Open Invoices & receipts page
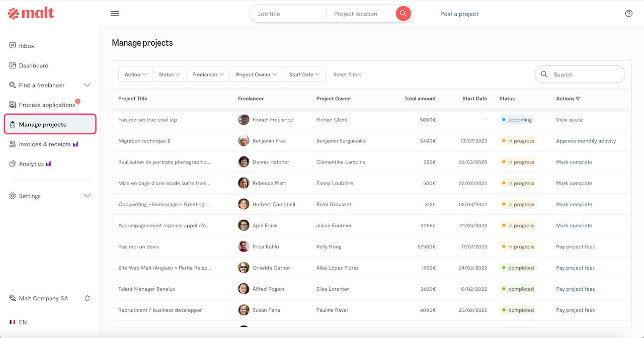 [x=45, y=144]
